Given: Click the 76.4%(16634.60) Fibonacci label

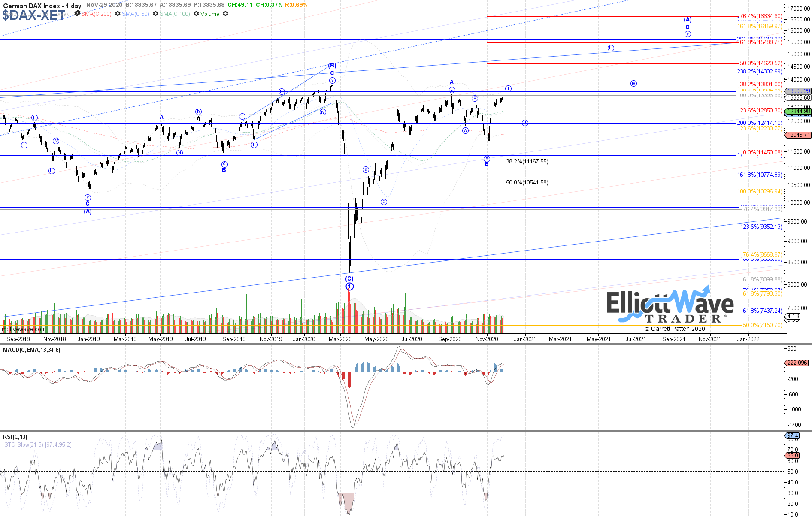Looking at the screenshot, I should (x=760, y=16).
